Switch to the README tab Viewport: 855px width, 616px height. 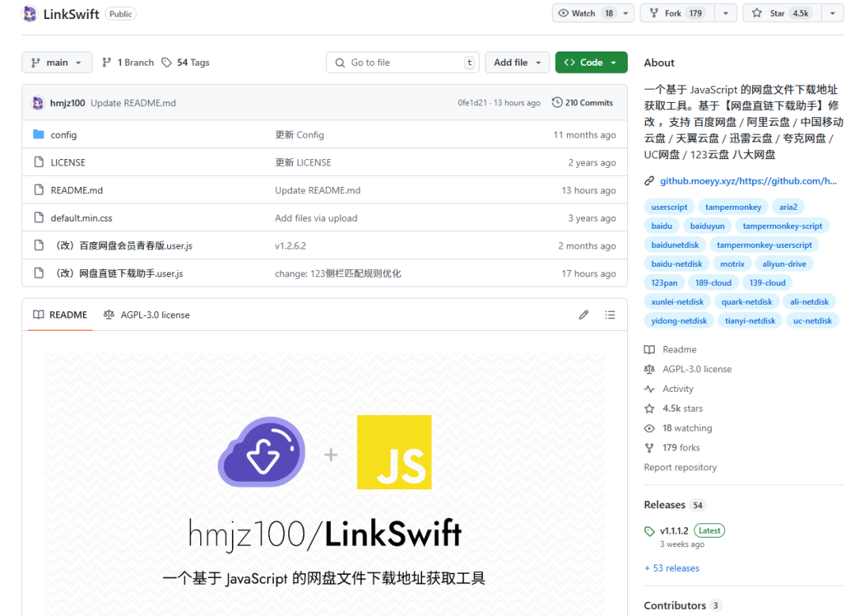(x=60, y=314)
